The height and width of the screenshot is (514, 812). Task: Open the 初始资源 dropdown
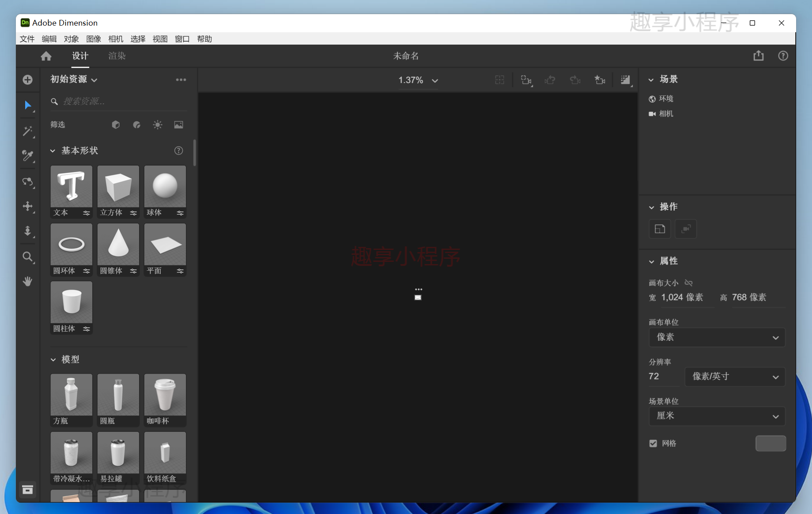pyautogui.click(x=74, y=79)
